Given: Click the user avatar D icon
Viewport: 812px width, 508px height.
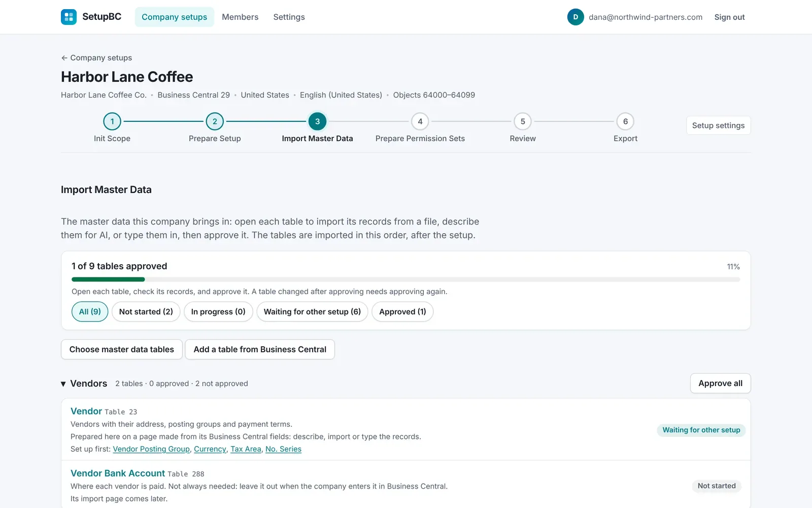Looking at the screenshot, I should coord(576,17).
